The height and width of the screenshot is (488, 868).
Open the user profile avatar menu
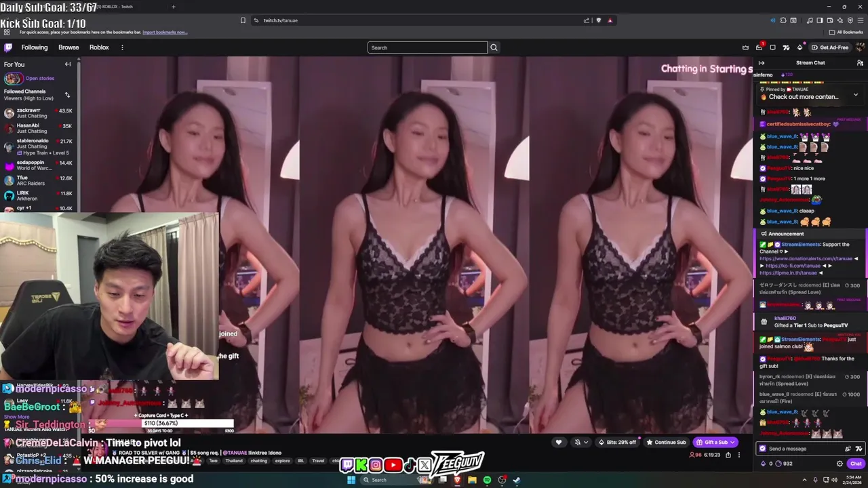pos(860,47)
